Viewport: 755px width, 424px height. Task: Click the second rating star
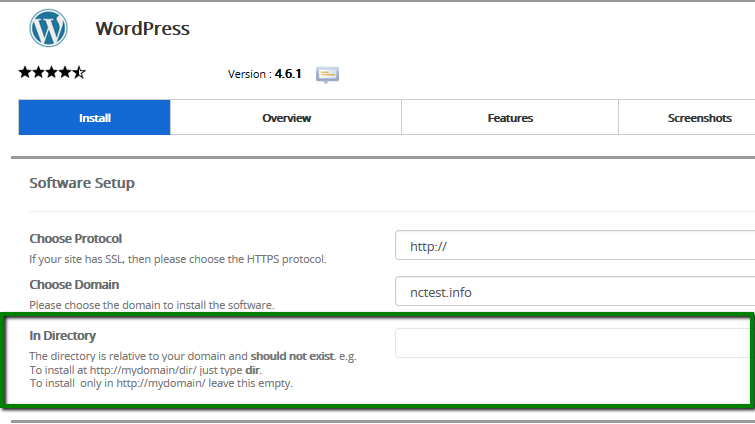[x=38, y=73]
